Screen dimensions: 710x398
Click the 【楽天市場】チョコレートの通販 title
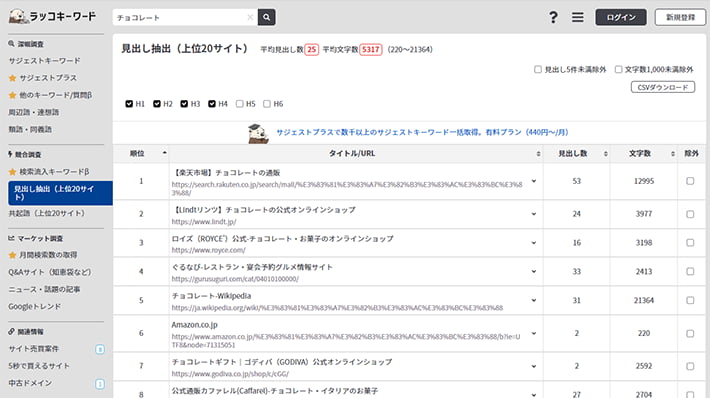point(225,173)
